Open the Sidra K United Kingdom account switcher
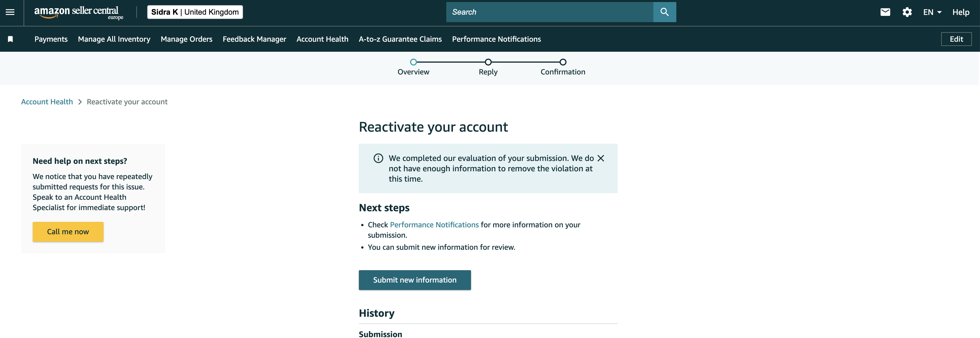 tap(195, 12)
